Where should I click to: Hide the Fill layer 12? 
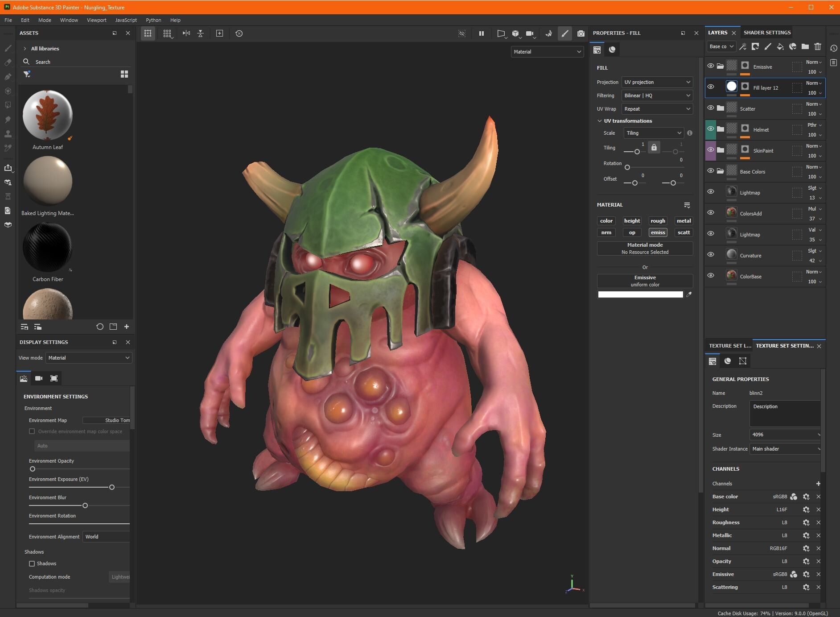pyautogui.click(x=711, y=87)
